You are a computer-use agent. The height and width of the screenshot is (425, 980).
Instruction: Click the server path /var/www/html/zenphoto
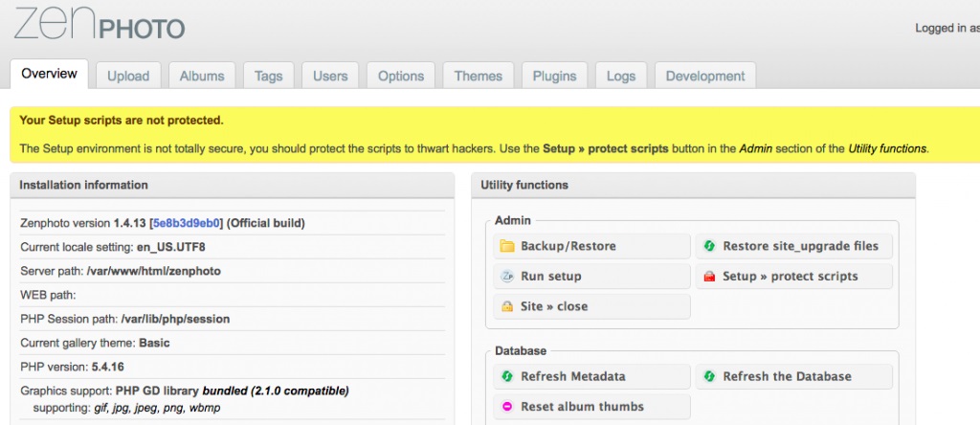(x=154, y=271)
